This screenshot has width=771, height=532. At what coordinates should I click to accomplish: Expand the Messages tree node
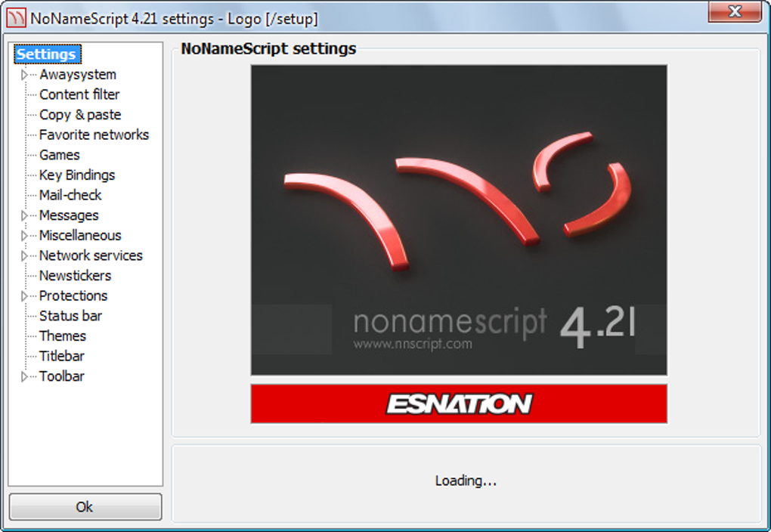coord(23,215)
